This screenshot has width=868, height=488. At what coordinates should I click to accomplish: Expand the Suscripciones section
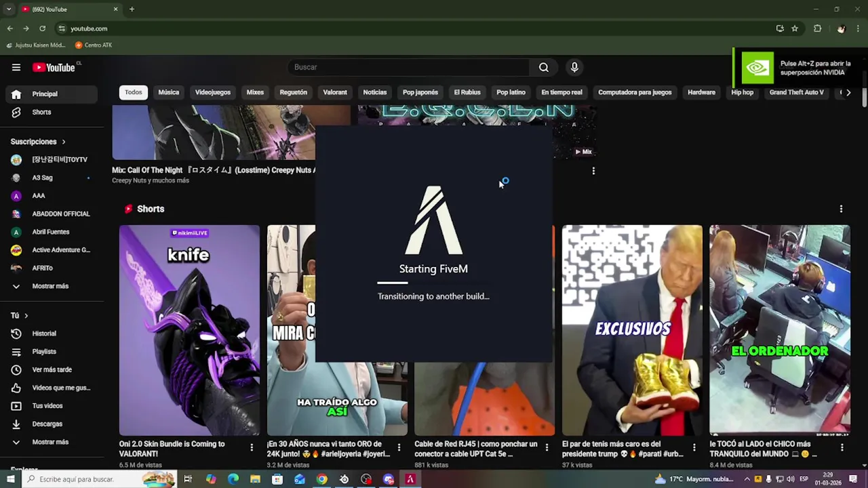(x=39, y=142)
